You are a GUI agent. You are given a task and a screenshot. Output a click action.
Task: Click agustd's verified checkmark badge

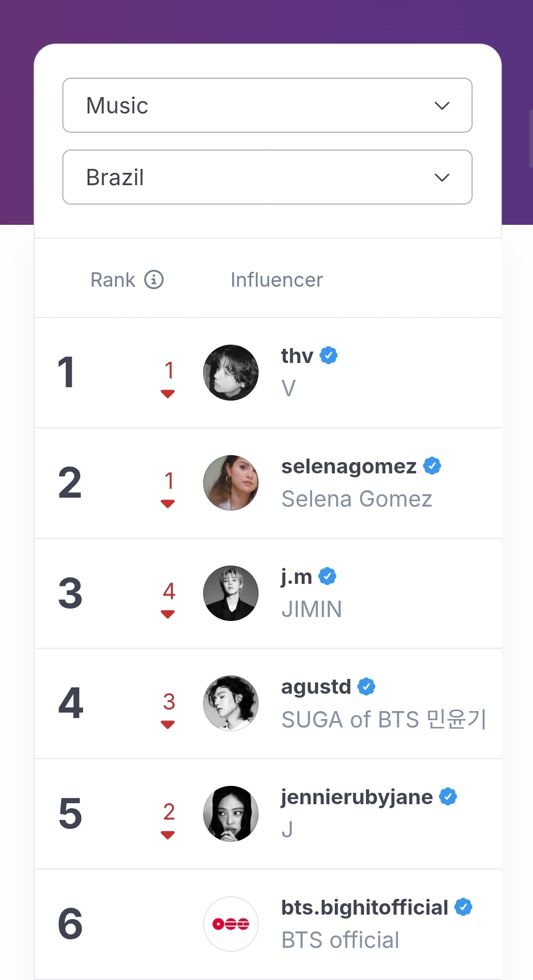[x=366, y=687]
